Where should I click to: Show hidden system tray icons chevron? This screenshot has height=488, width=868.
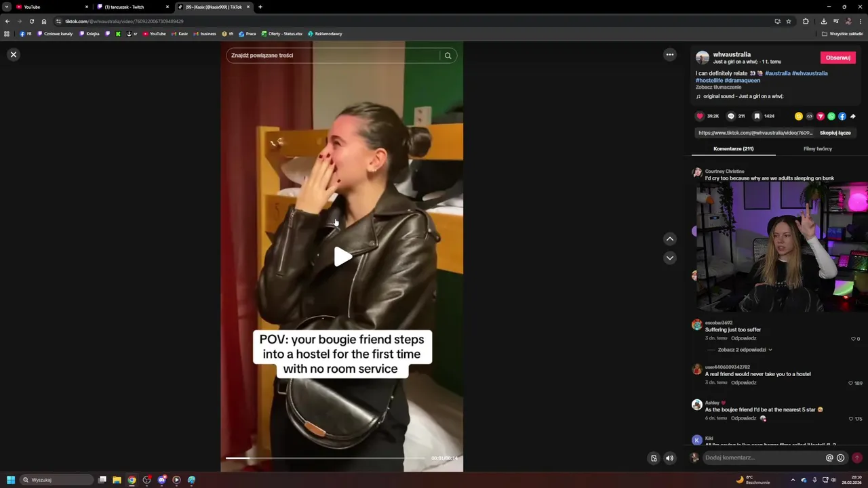[793, 480]
